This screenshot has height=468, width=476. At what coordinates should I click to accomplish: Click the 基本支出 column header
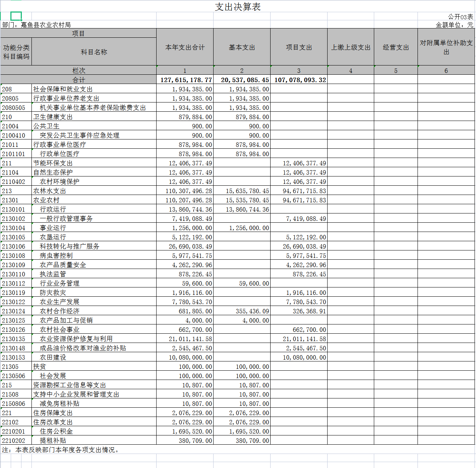click(x=242, y=47)
